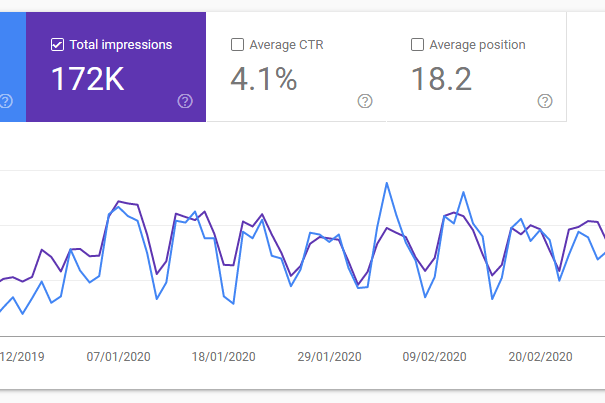Open help icon on Average CTR card
605x403 pixels.
365,101
